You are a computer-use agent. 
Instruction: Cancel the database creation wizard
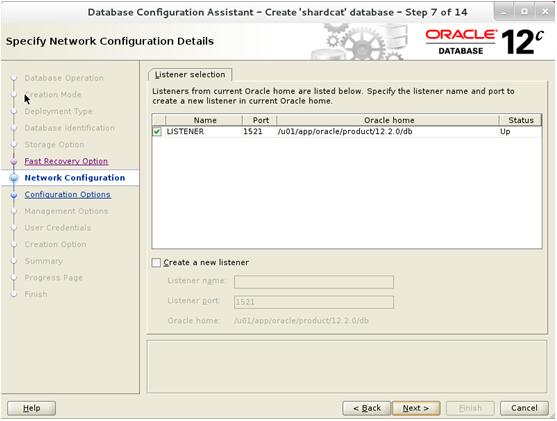click(524, 408)
